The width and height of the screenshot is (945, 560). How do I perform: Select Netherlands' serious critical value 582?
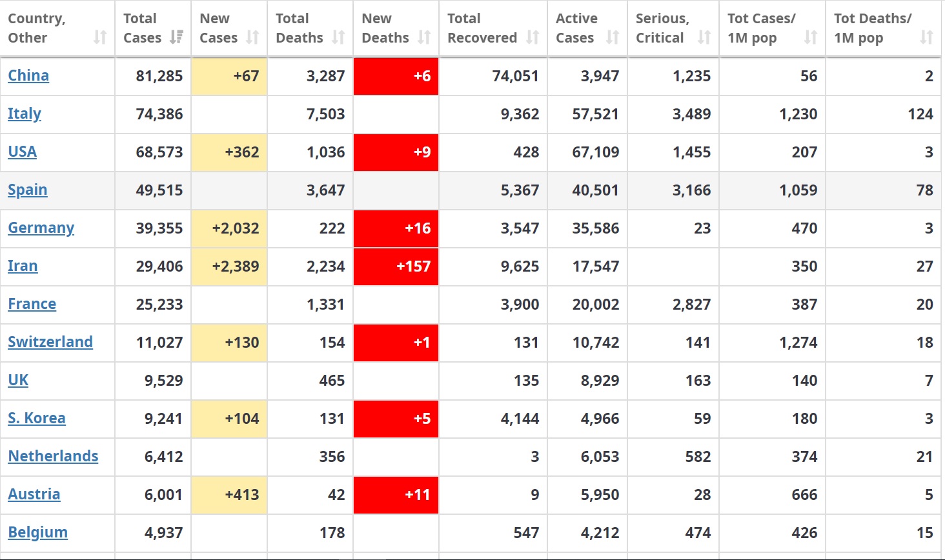[x=698, y=457]
